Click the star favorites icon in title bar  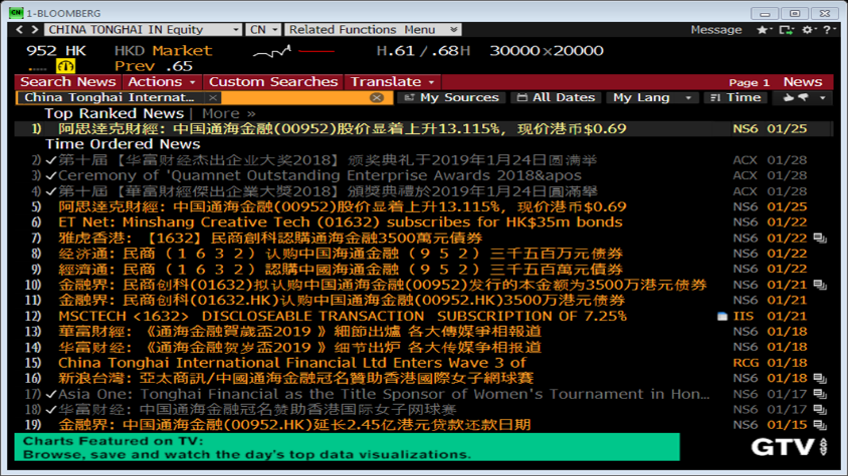point(762,30)
